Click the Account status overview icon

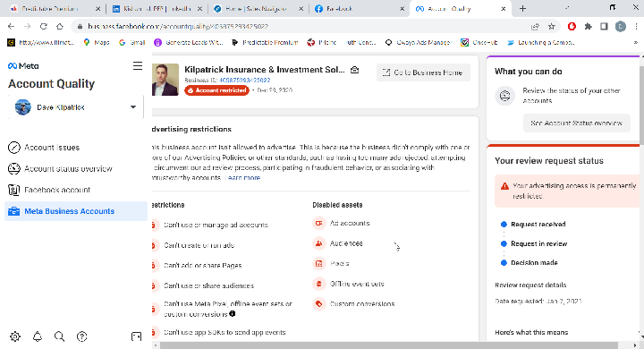pos(14,168)
